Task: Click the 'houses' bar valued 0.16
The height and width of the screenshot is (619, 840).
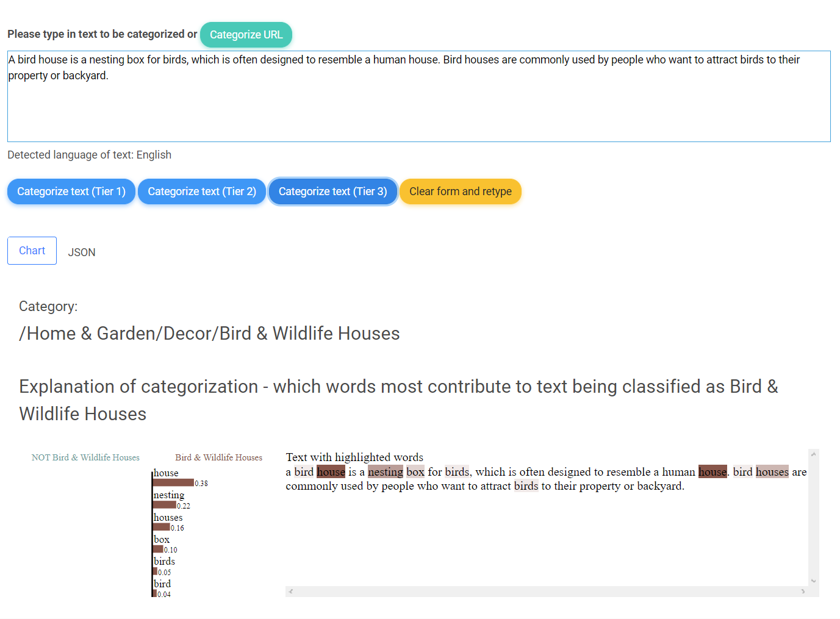Action: point(161,527)
